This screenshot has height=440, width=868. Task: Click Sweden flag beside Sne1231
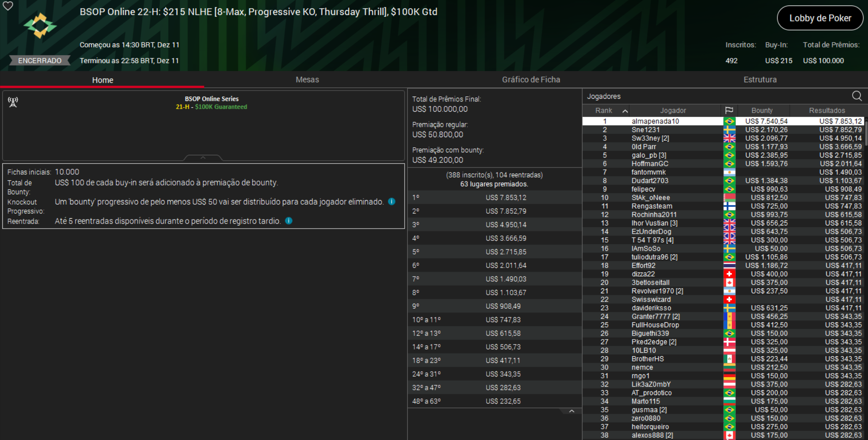click(730, 129)
